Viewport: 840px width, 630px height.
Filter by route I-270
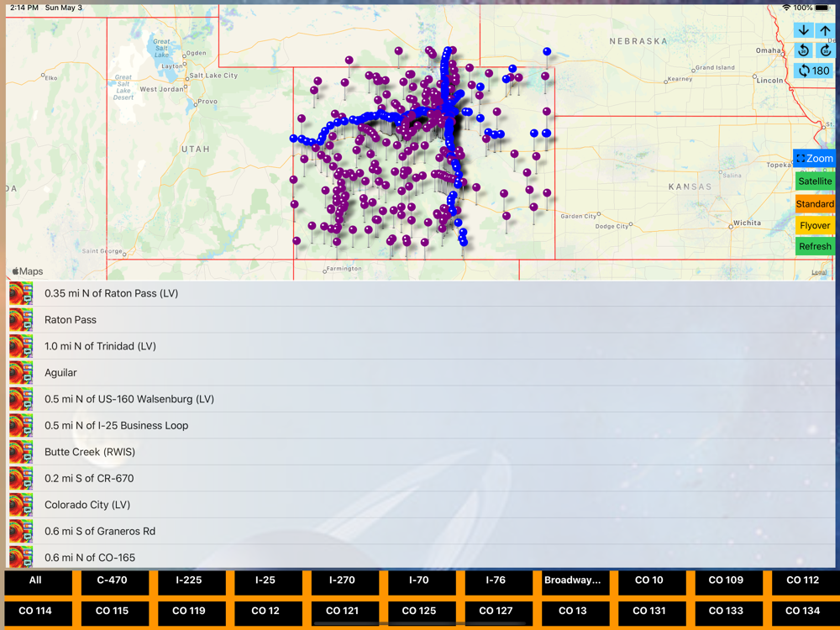point(345,582)
